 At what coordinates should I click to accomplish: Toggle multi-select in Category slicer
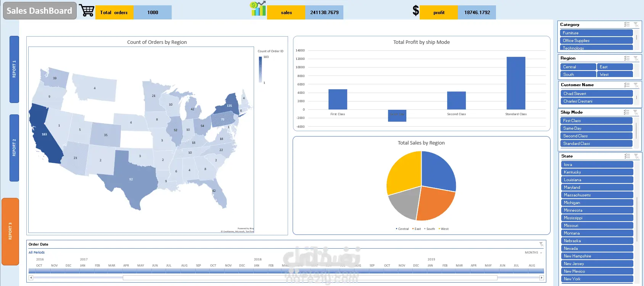(x=627, y=24)
